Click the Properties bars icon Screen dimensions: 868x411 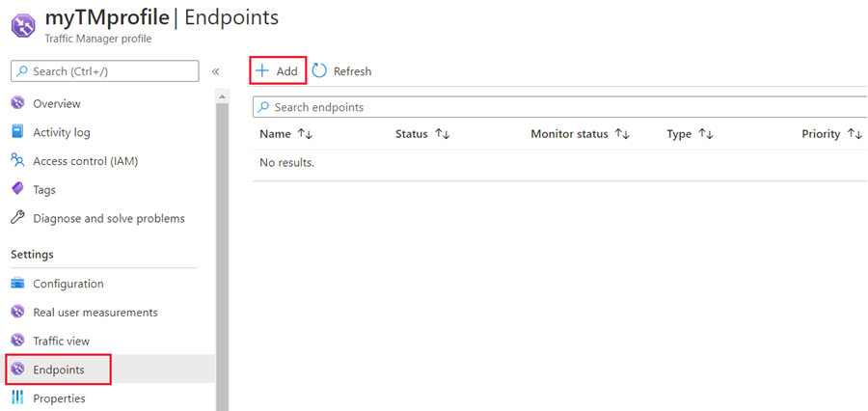17,398
